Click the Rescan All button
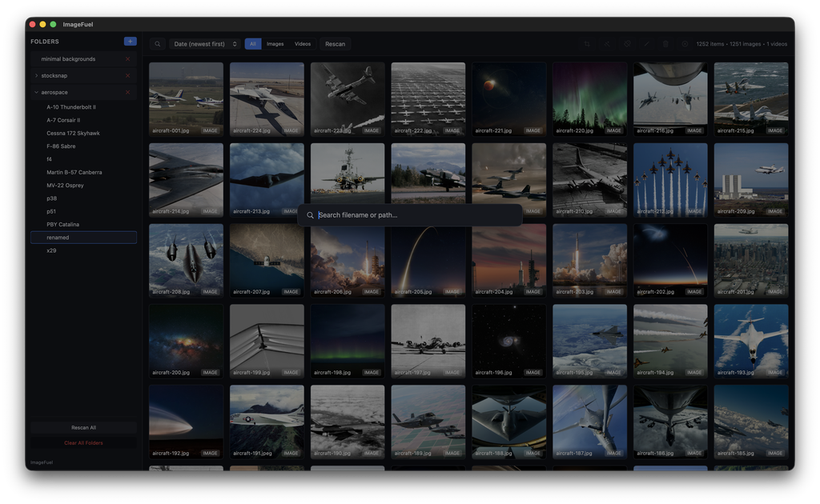The image size is (820, 504). pyautogui.click(x=83, y=428)
